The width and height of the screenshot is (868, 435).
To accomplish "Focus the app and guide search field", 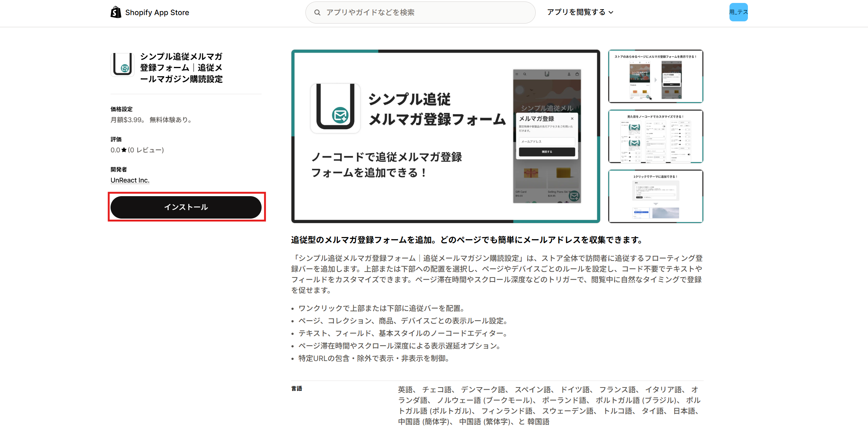I will point(420,13).
